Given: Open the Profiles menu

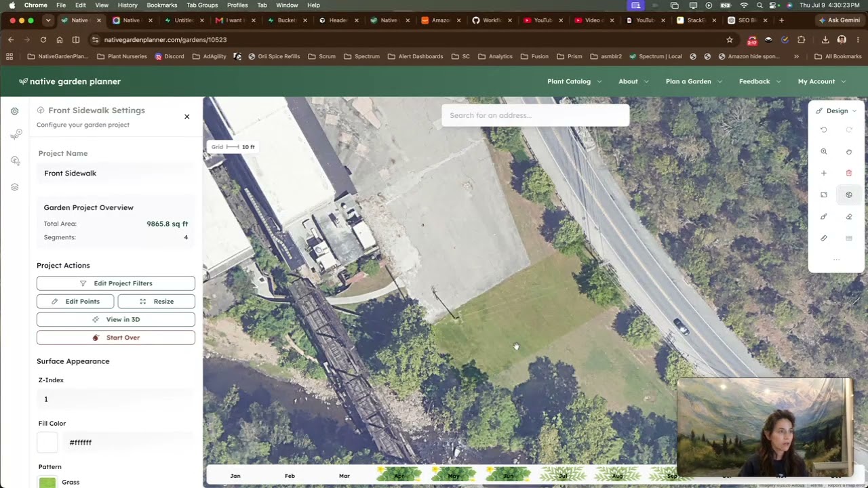Looking at the screenshot, I should [237, 5].
